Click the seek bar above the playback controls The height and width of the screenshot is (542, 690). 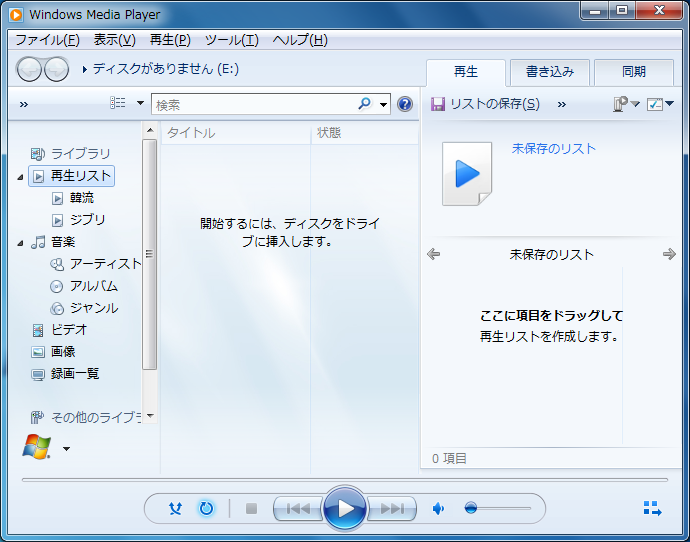[345, 480]
